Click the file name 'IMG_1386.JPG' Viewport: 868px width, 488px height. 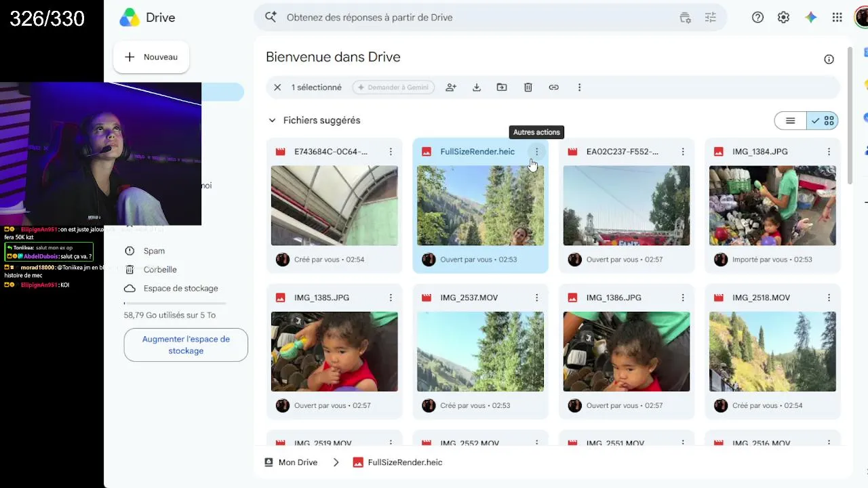pyautogui.click(x=614, y=298)
